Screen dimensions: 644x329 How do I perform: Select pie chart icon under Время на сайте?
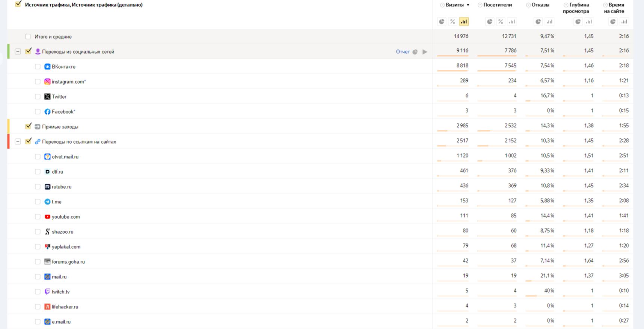(x=613, y=22)
